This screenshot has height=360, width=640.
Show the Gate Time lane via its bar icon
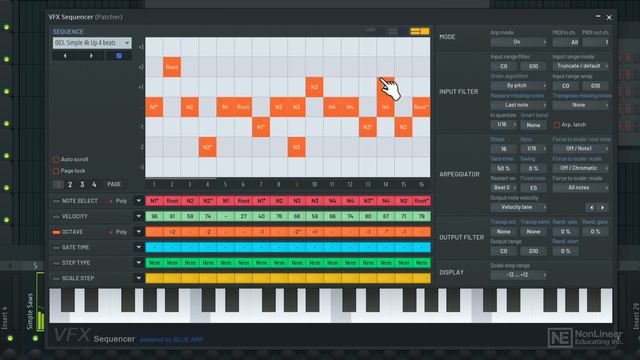(56, 248)
